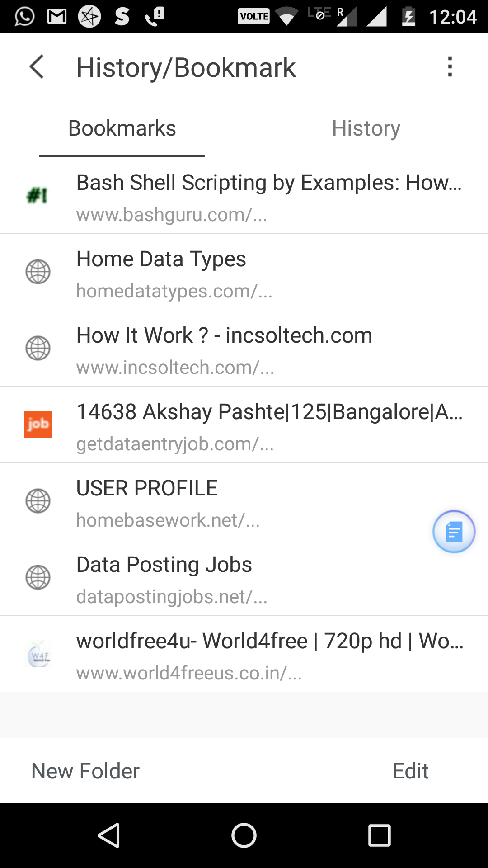
Task: Create a New Folder
Action: click(x=85, y=771)
